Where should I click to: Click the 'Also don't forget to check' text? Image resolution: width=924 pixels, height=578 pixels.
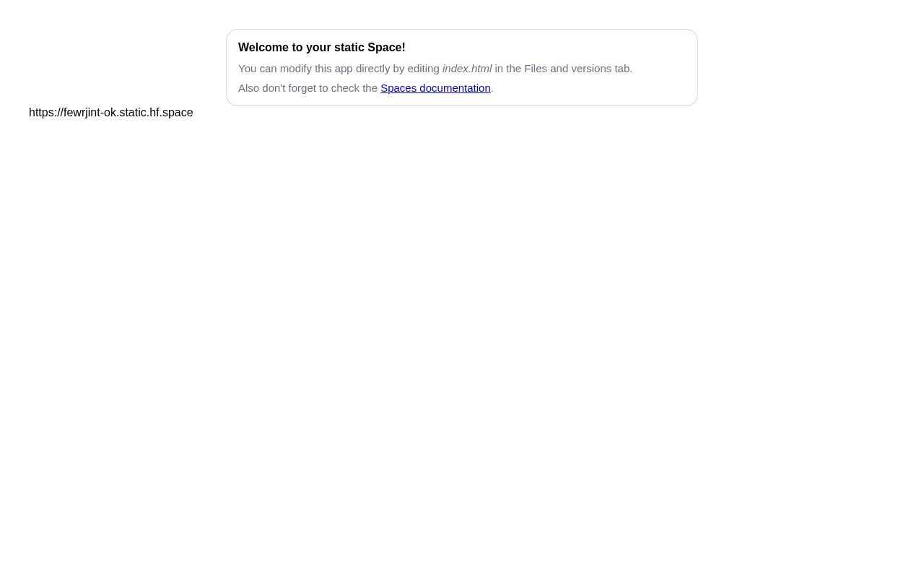366,88
